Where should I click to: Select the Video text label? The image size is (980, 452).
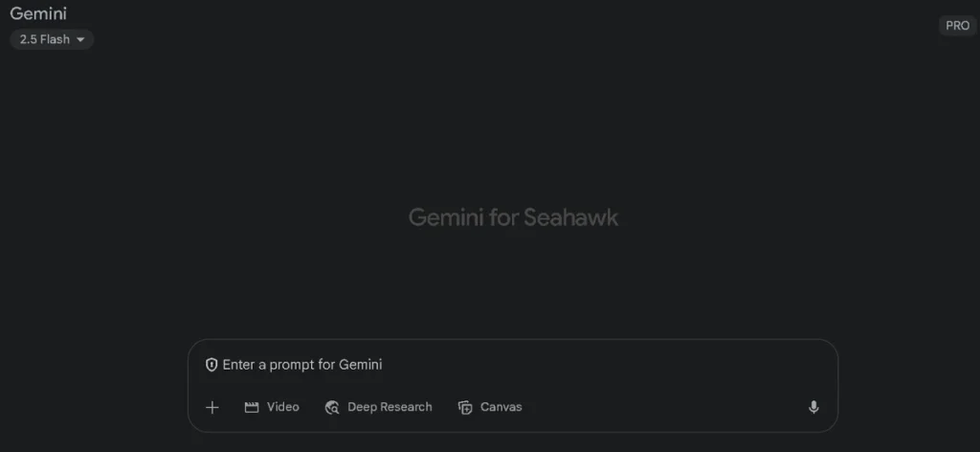(283, 407)
